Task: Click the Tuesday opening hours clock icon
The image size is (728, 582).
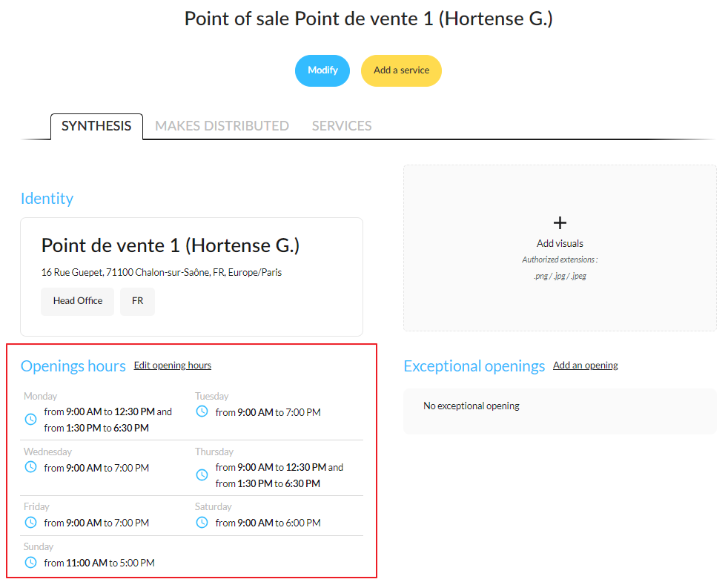Action: 202,411
